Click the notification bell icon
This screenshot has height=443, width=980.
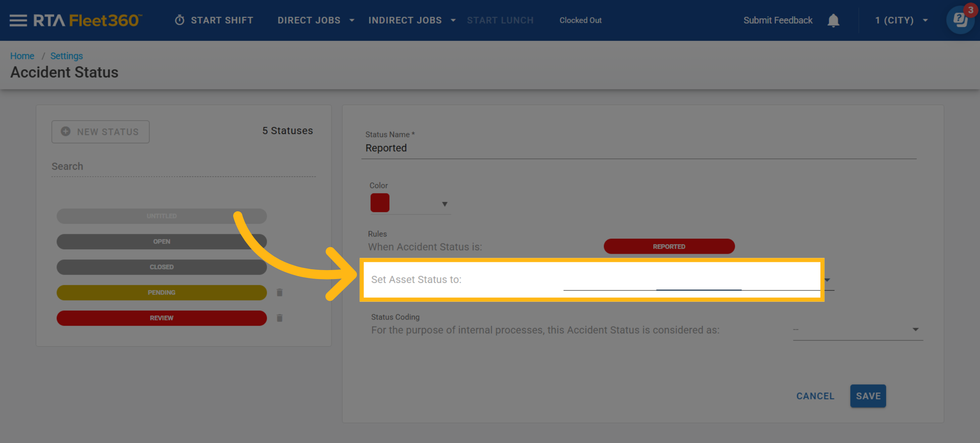833,20
